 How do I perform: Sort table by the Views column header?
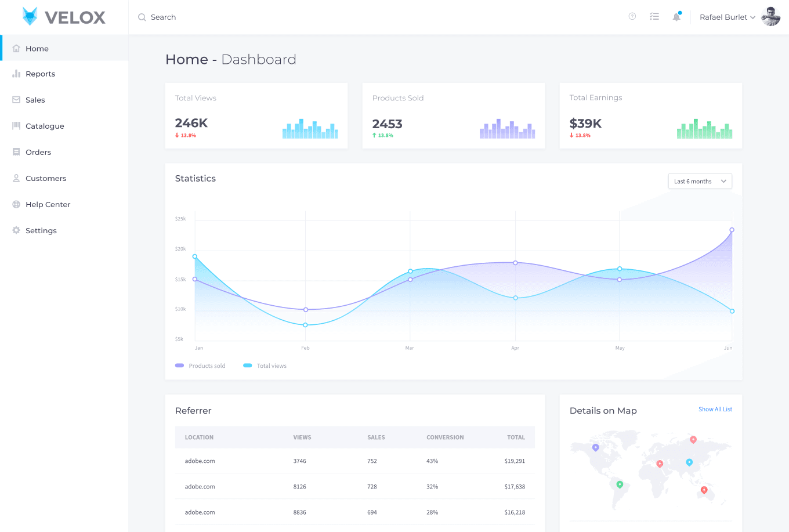pyautogui.click(x=302, y=437)
